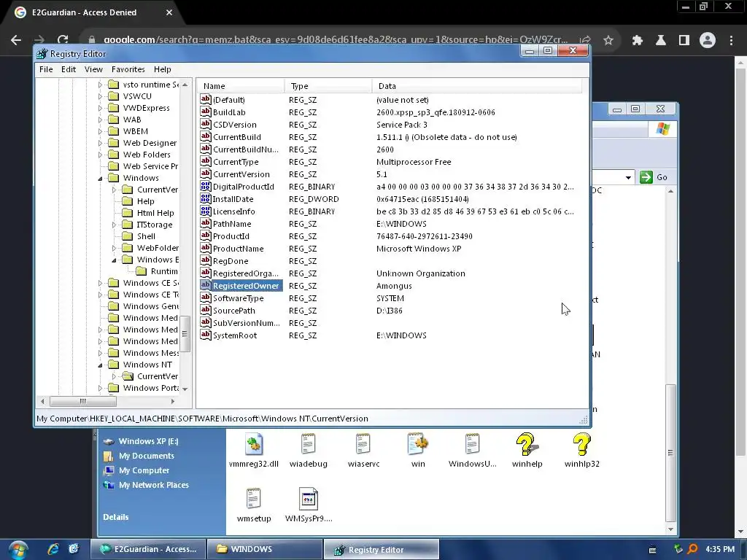The image size is (747, 560).
Task: Click the Go button in Explorer
Action: click(x=654, y=177)
